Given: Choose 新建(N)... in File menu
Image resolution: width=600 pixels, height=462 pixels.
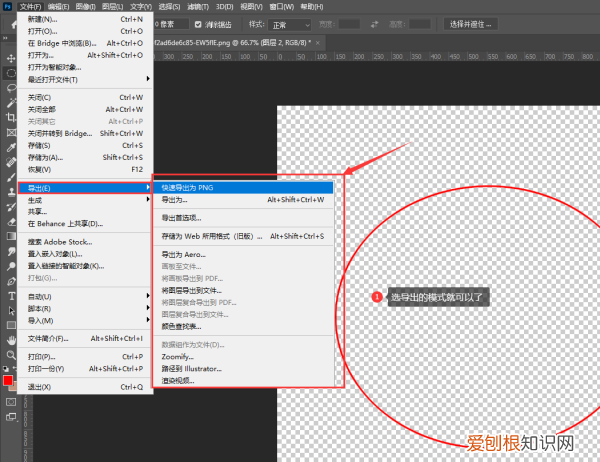Looking at the screenshot, I should pos(85,19).
